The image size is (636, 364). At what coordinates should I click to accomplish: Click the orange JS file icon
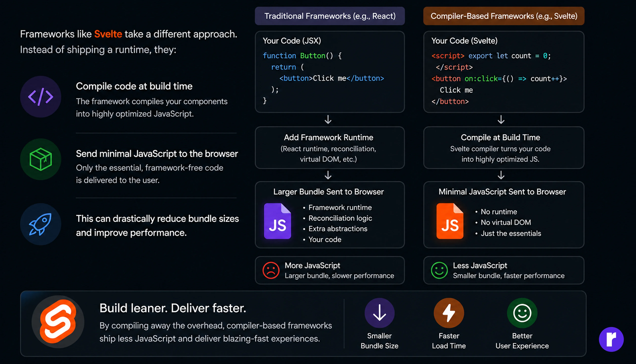point(450,221)
